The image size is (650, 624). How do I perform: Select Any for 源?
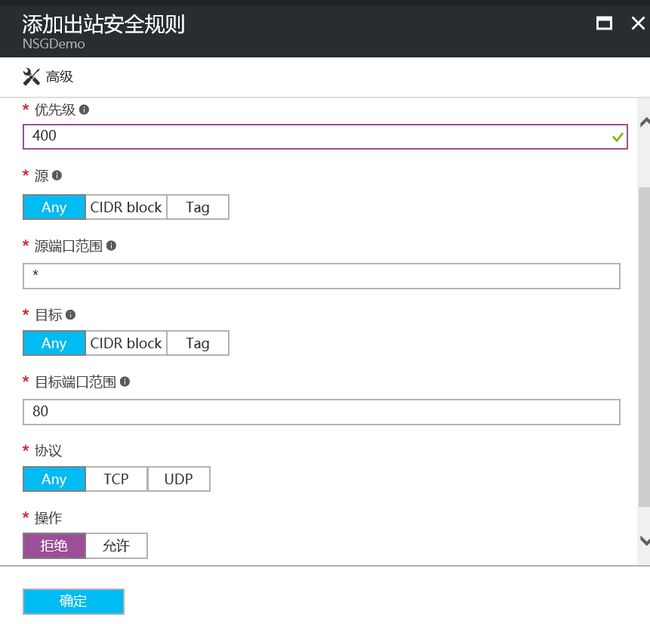[54, 207]
